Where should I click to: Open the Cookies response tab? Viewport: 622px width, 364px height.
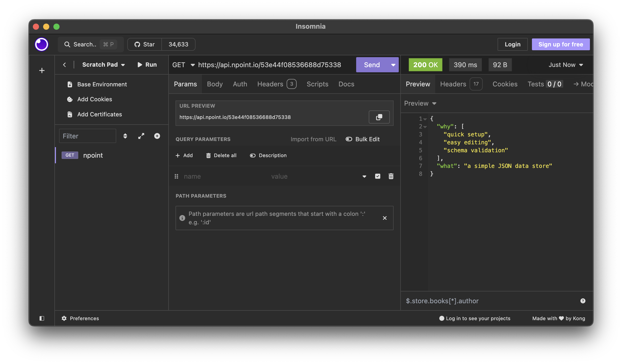tap(505, 84)
